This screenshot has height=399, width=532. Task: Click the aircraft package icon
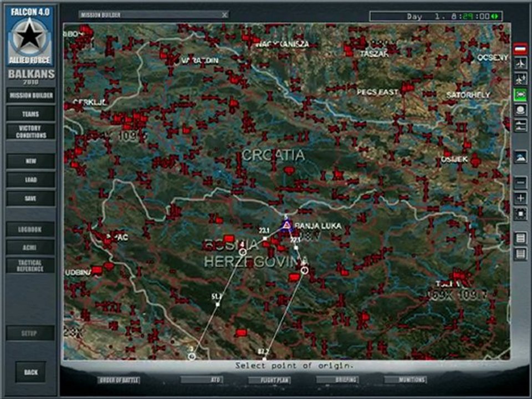(x=520, y=79)
